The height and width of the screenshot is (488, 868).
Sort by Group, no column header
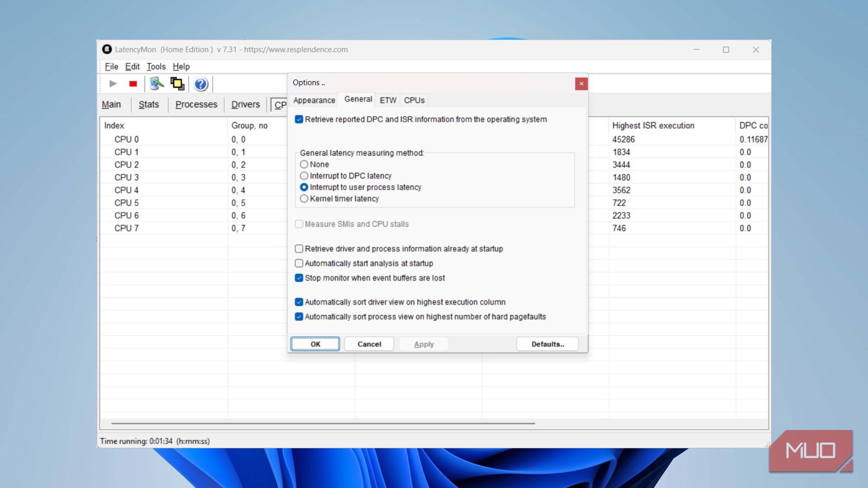click(x=257, y=126)
